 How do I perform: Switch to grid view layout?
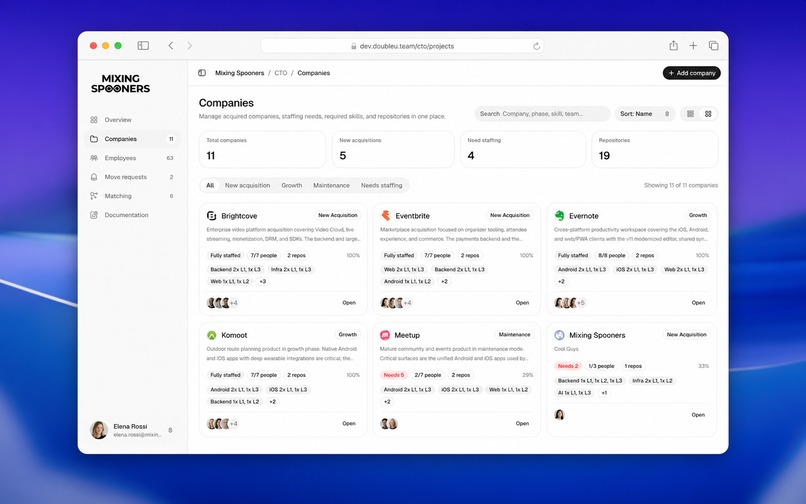click(x=708, y=114)
